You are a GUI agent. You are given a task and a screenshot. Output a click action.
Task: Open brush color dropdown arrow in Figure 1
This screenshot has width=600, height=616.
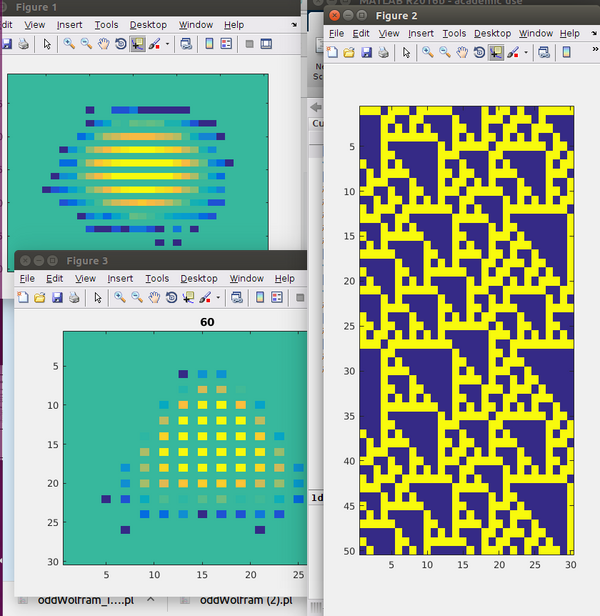(x=167, y=44)
